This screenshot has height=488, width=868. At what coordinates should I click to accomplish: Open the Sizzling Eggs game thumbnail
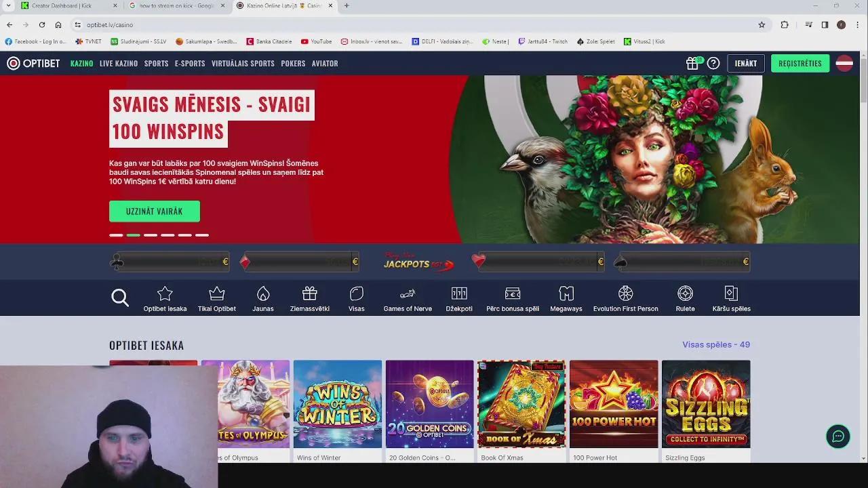pos(706,404)
